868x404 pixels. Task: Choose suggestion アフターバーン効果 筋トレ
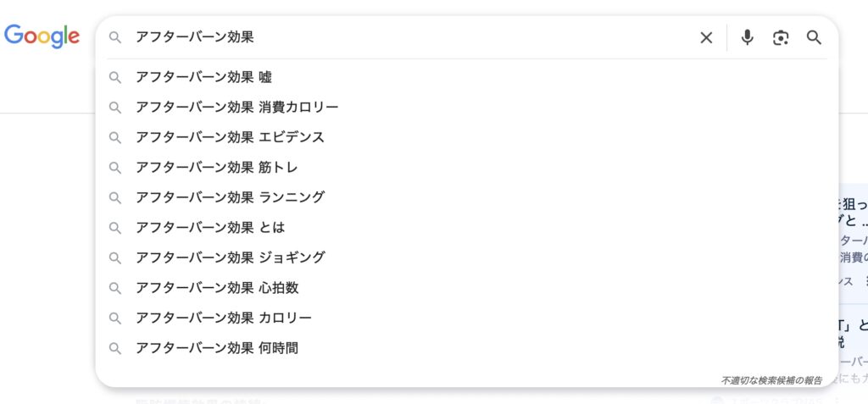pyautogui.click(x=467, y=168)
